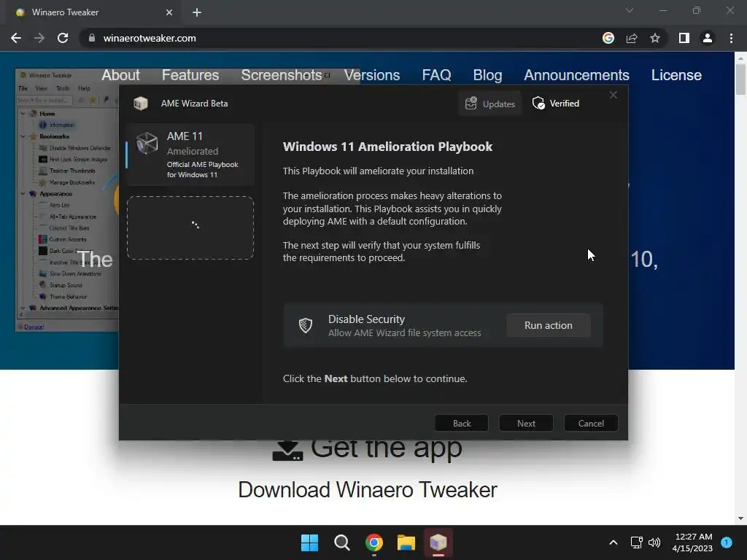Click the AME Wizard Beta app logo
The width and height of the screenshot is (747, 560).
[x=141, y=104]
